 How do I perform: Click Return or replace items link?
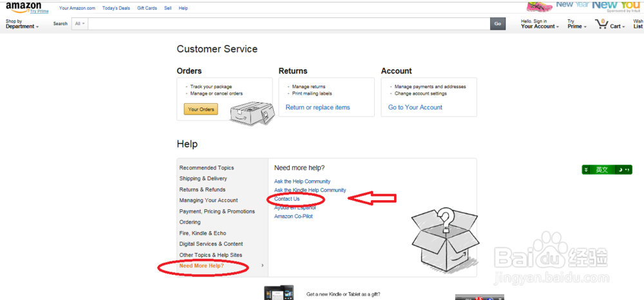(x=317, y=108)
